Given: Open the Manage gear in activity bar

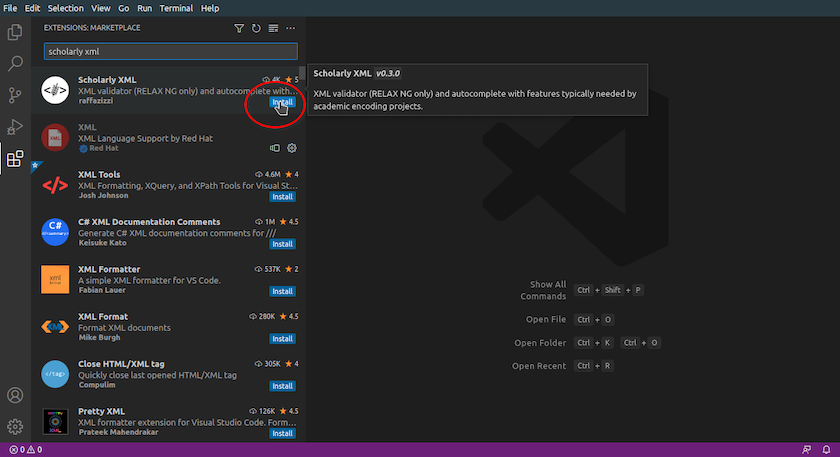Looking at the screenshot, I should coord(15,427).
